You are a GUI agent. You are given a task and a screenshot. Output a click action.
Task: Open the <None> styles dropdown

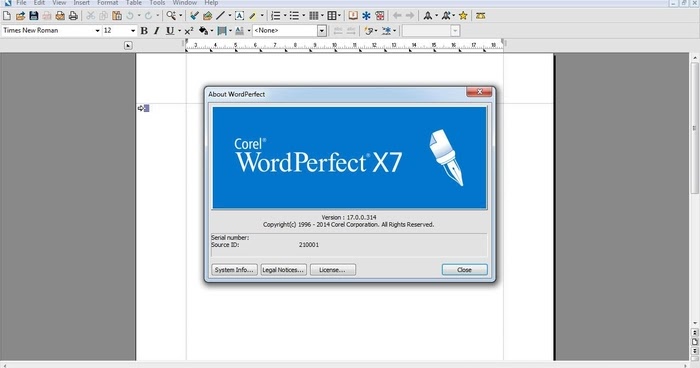pos(322,31)
